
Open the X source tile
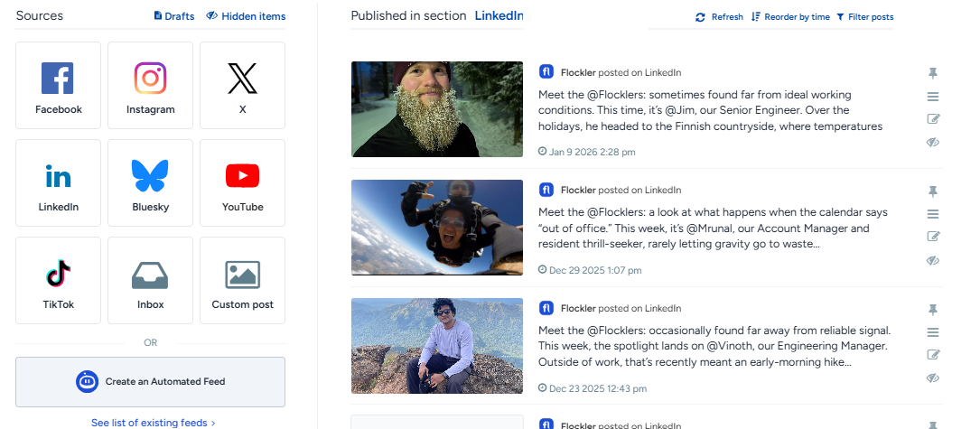(242, 85)
